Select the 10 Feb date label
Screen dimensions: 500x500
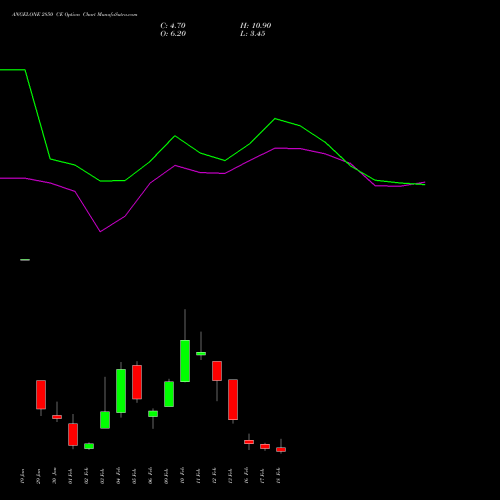point(182,476)
